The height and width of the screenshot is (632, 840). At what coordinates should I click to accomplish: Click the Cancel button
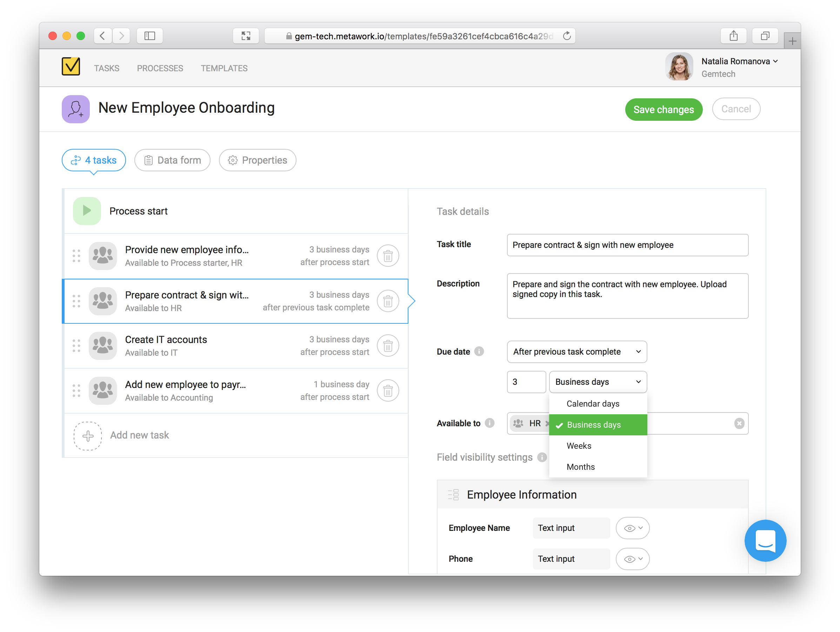[735, 108]
